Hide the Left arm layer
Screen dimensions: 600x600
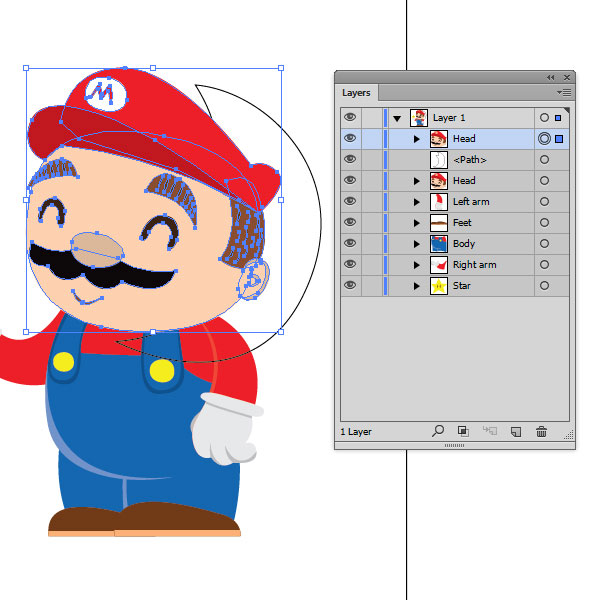pyautogui.click(x=350, y=202)
